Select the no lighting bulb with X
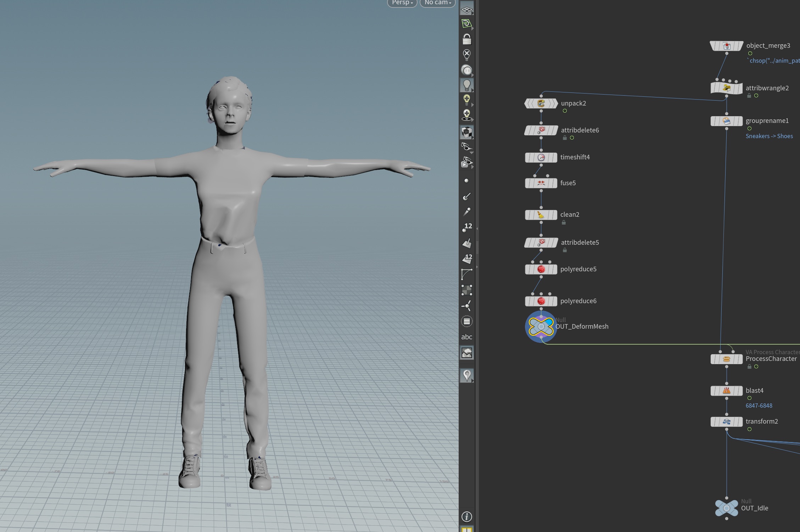Image resolution: width=800 pixels, height=532 pixels. [x=467, y=55]
